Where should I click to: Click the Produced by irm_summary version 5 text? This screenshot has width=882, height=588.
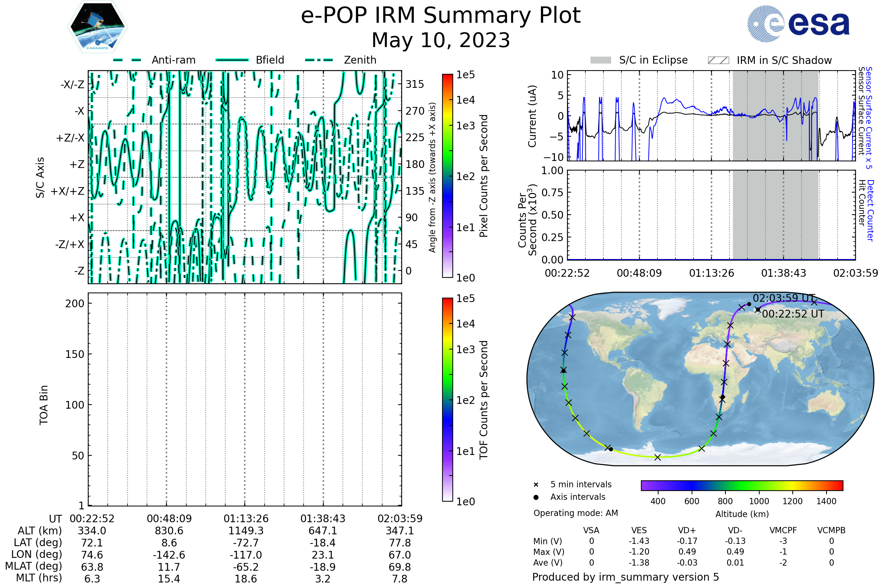pos(625,577)
